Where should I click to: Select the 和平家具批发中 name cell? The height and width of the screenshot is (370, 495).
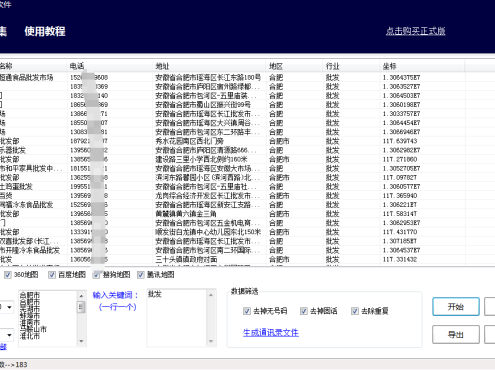click(31, 168)
